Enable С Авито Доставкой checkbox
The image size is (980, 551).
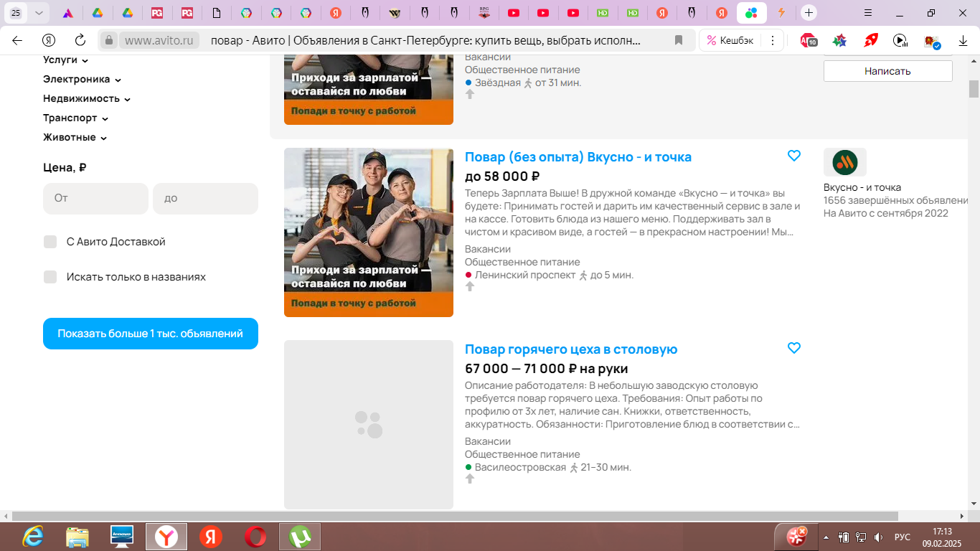click(50, 242)
